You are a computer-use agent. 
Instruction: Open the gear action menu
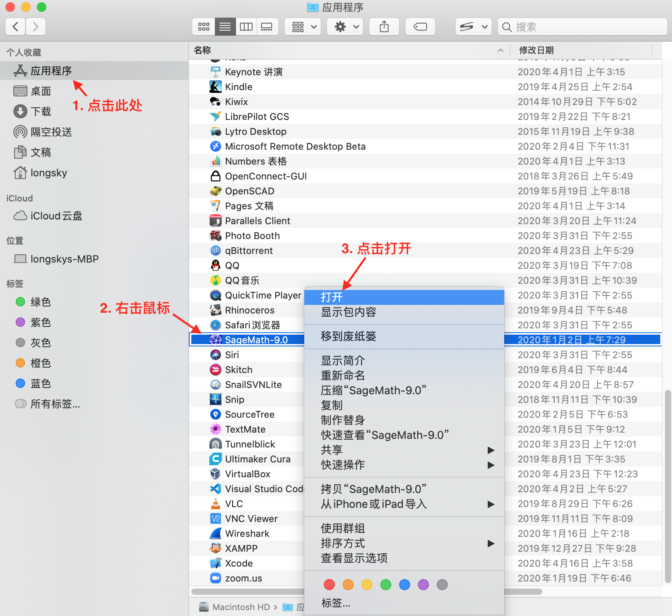click(x=345, y=27)
